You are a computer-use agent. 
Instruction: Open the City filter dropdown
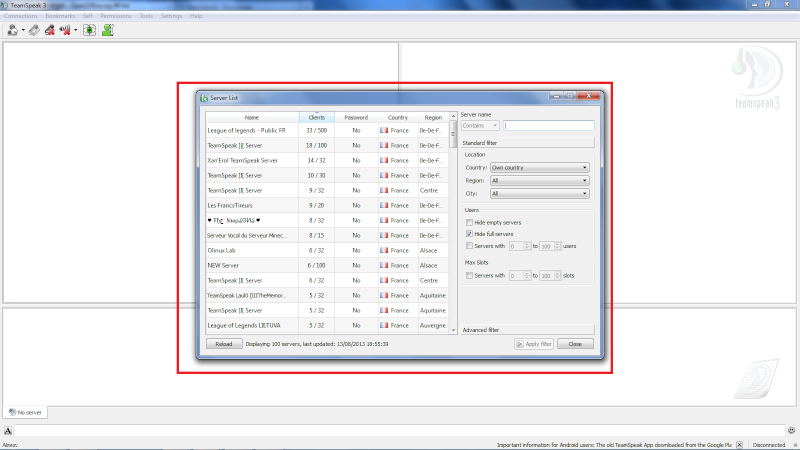(540, 194)
